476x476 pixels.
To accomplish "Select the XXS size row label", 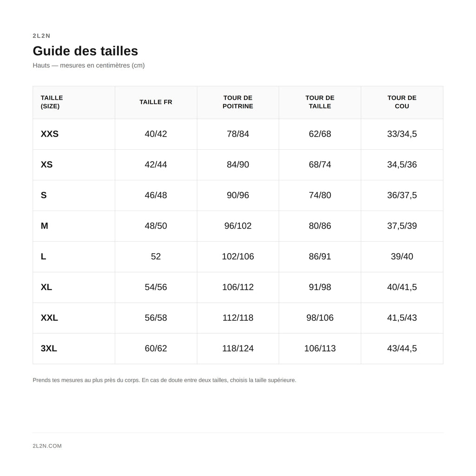I will [x=49, y=134].
